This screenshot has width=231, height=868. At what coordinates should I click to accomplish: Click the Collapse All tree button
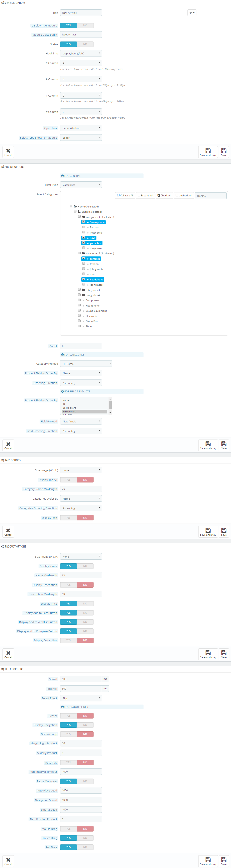[125, 195]
